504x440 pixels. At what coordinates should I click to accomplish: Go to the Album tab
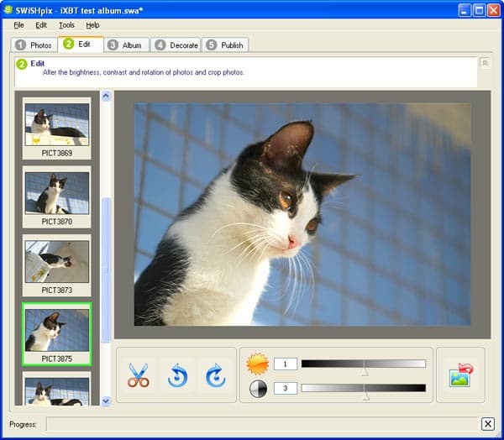[x=126, y=45]
